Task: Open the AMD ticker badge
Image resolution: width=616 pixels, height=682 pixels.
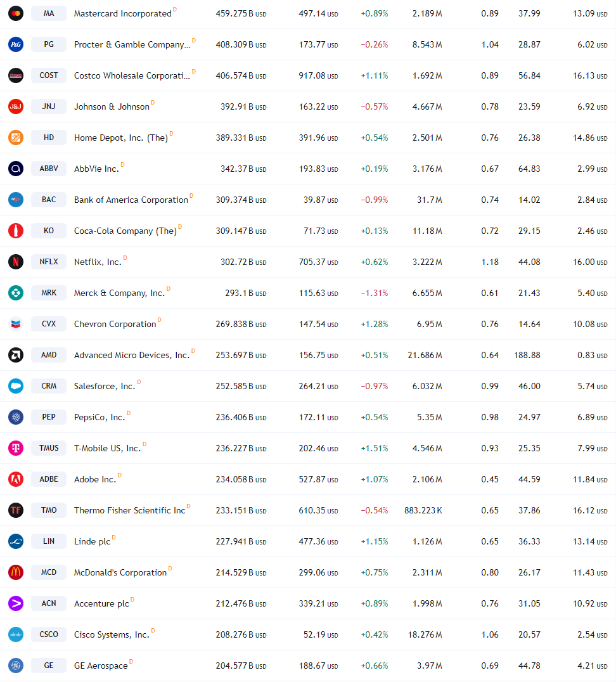Action: pos(49,356)
